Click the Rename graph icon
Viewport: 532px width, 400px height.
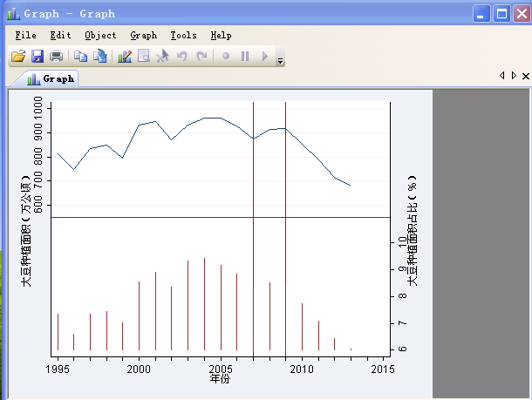click(x=100, y=57)
